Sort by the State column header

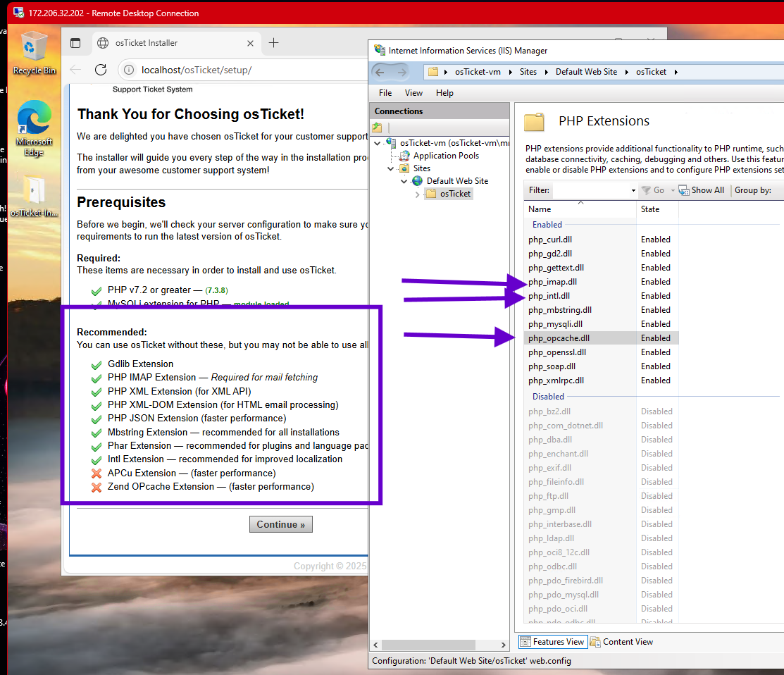pos(657,209)
